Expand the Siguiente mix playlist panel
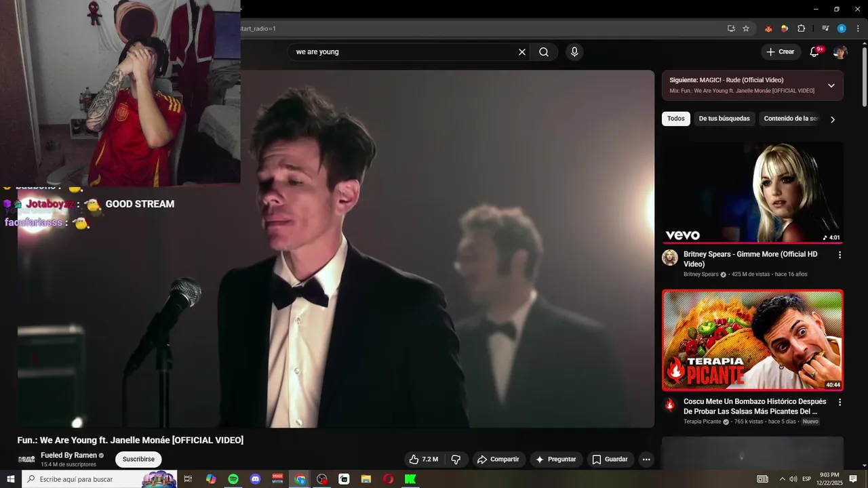868x488 pixels. tap(831, 85)
